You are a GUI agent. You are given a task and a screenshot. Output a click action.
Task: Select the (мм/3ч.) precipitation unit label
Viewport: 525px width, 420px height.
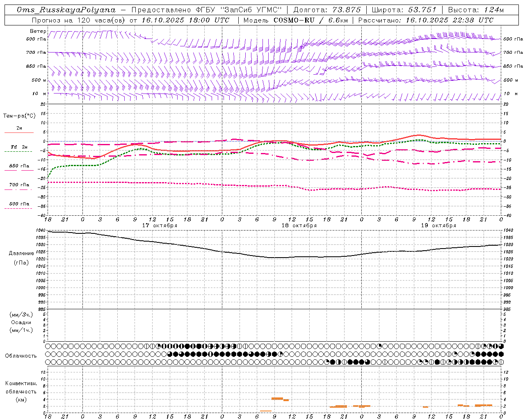(x=21, y=315)
